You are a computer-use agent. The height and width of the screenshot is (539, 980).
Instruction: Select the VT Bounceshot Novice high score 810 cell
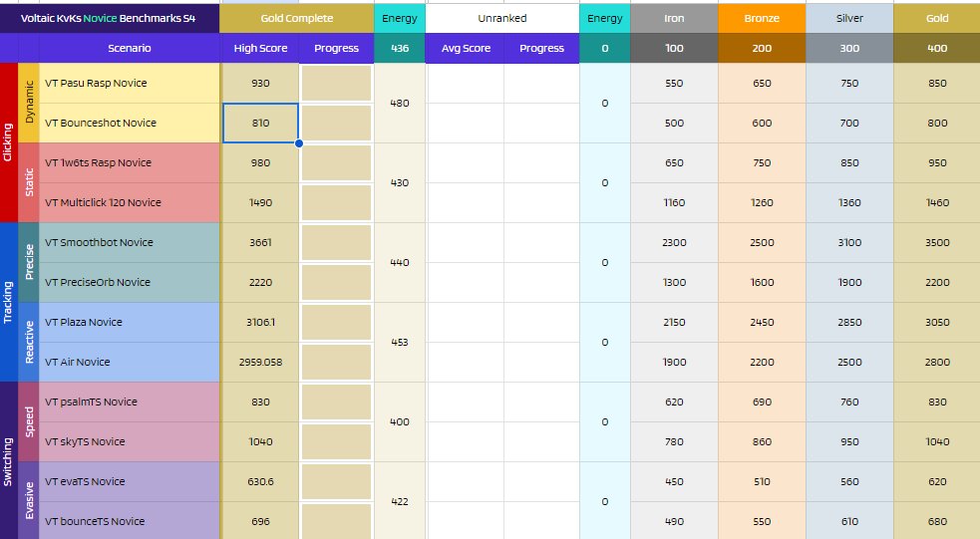260,123
